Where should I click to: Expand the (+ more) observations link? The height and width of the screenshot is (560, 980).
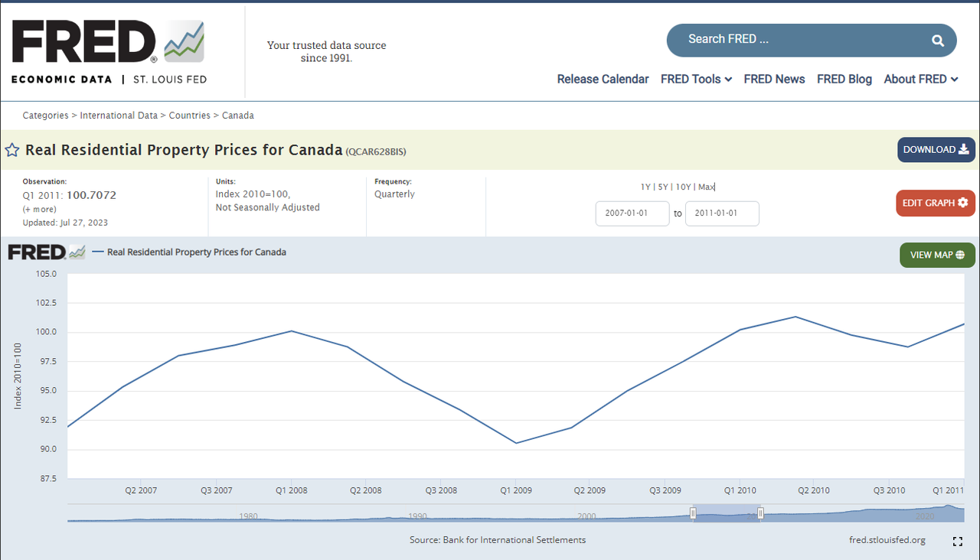(38, 209)
